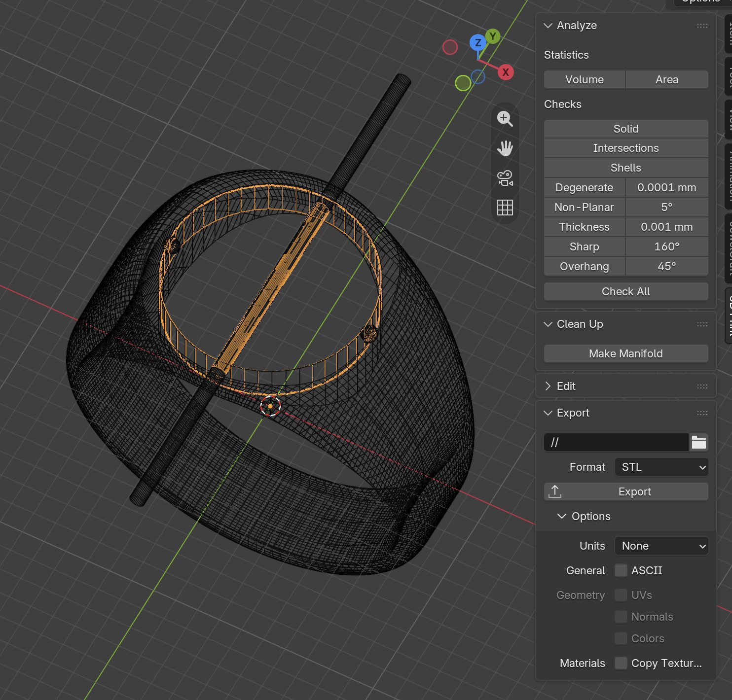Viewport: 732px width, 700px height.
Task: Enable the ASCII checkbox
Action: [x=621, y=570]
